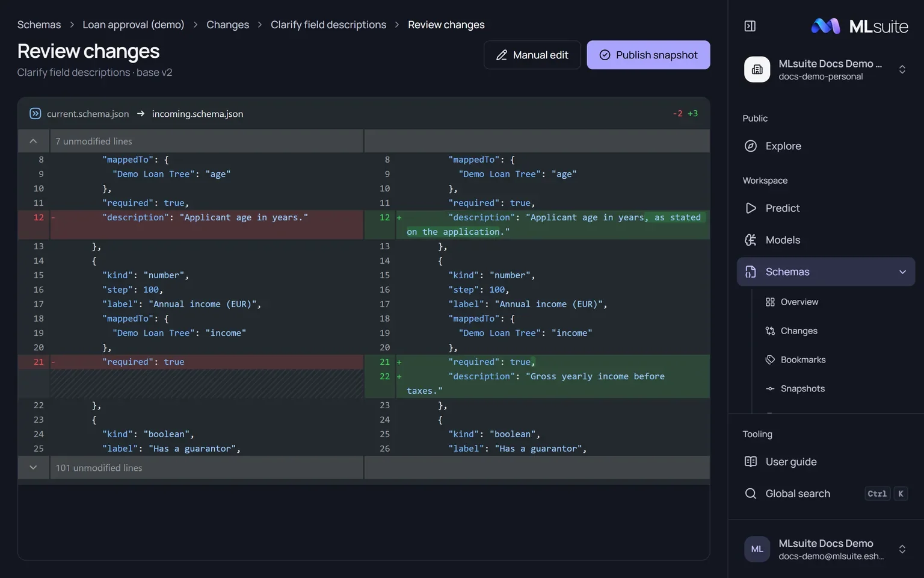
Task: Go to Schemas breadcrumb
Action: pyautogui.click(x=39, y=25)
